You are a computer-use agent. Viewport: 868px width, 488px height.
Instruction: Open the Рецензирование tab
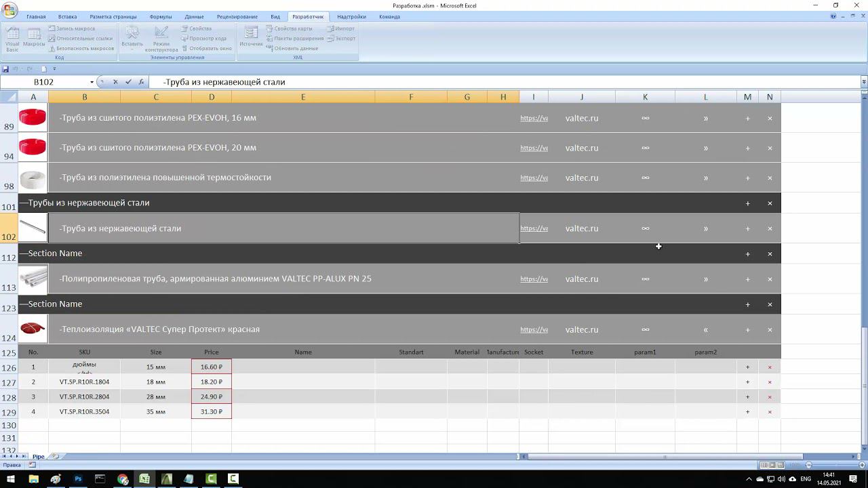(x=237, y=16)
